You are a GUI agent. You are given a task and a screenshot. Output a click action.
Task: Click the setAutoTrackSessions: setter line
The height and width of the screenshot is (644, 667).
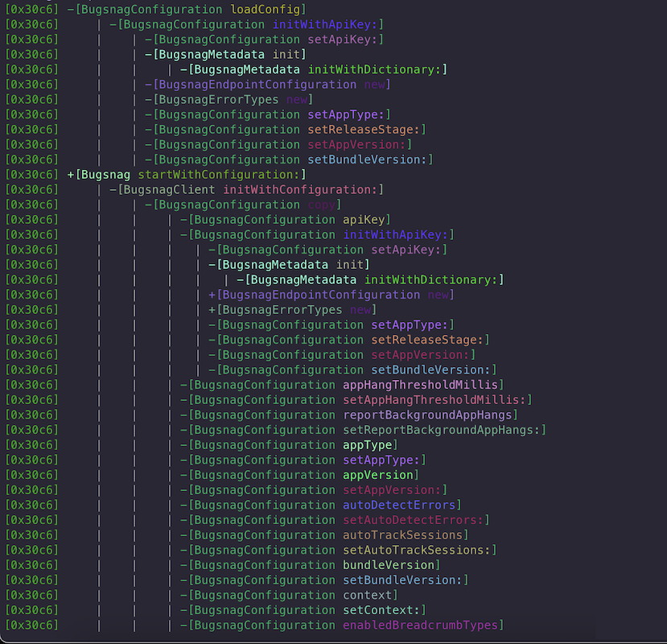[338, 550]
